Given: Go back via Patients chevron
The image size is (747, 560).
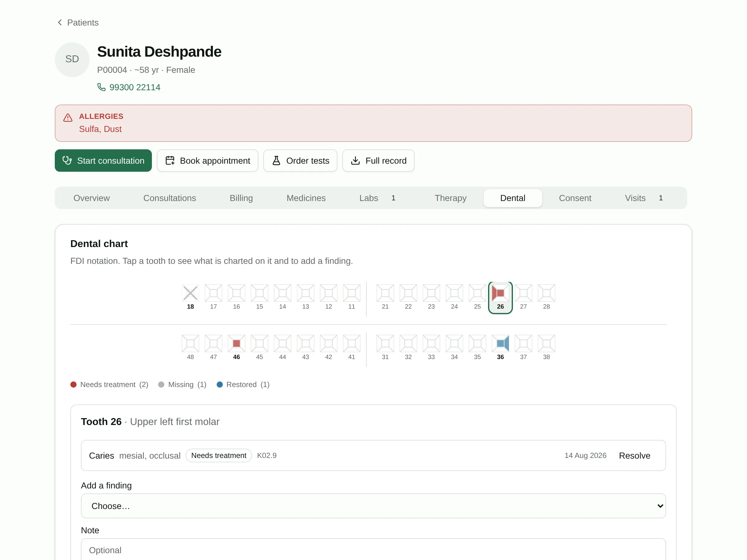Looking at the screenshot, I should [x=60, y=22].
